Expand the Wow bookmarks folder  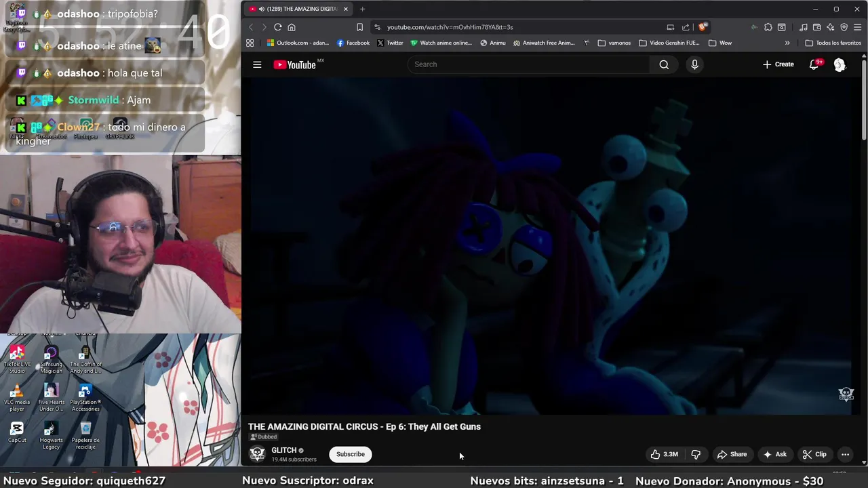click(x=720, y=43)
